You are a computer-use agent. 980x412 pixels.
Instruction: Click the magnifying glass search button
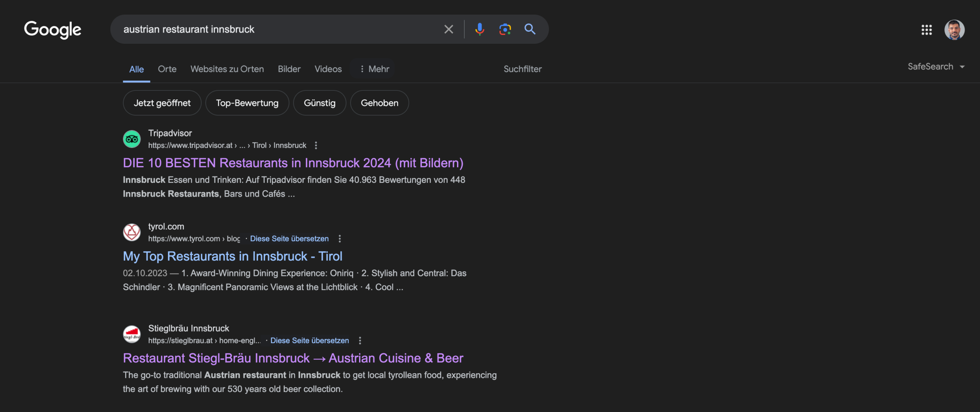pos(530,29)
